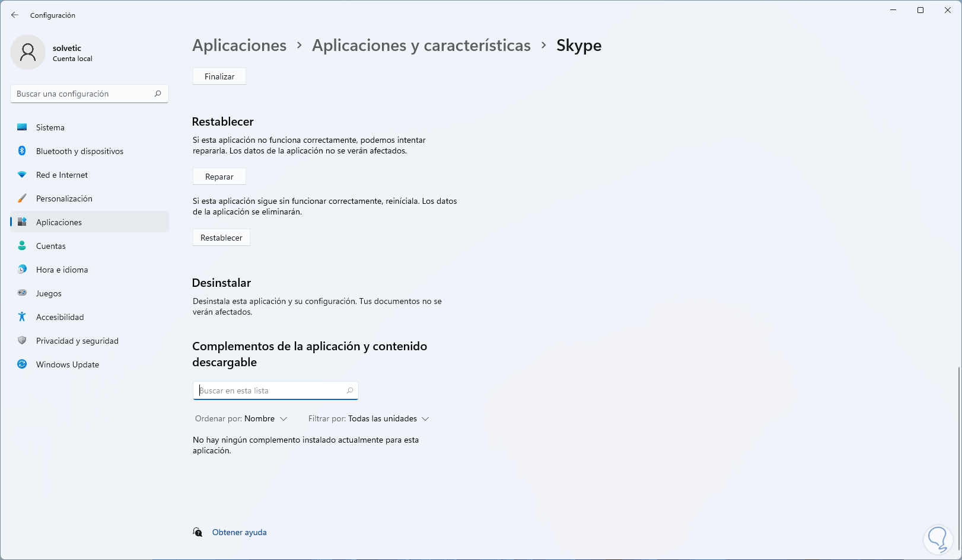Open Windows Update page
962x560 pixels.
coord(90,364)
